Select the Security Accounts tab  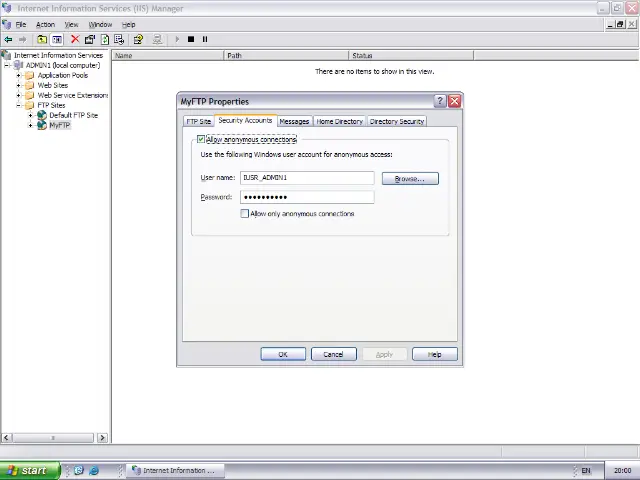pyautogui.click(x=245, y=120)
